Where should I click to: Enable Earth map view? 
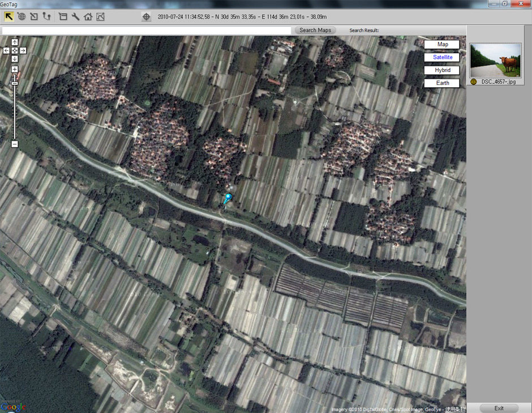(441, 83)
